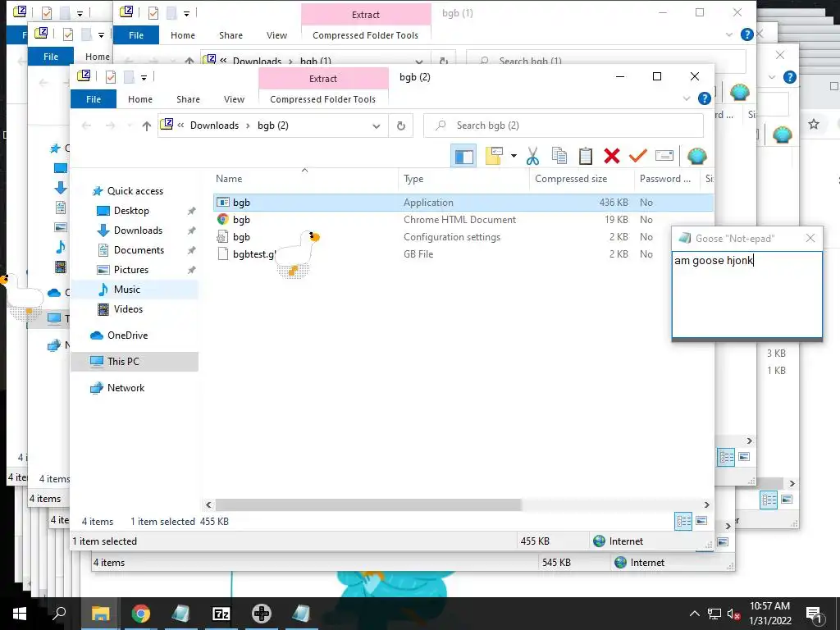Viewport: 840px width, 630px height.
Task: Open Folder Options from the toolbar
Action: coord(494,156)
